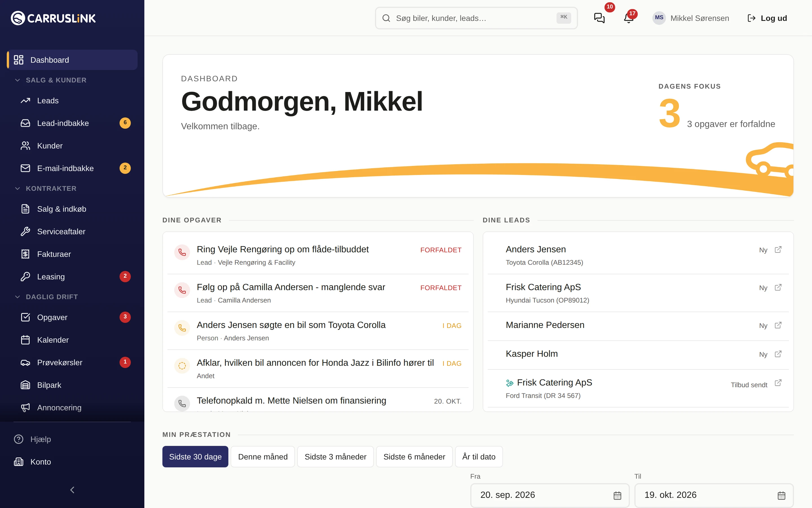The height and width of the screenshot is (508, 812).
Task: Open Hjælp in sidebar
Action: tap(72, 439)
